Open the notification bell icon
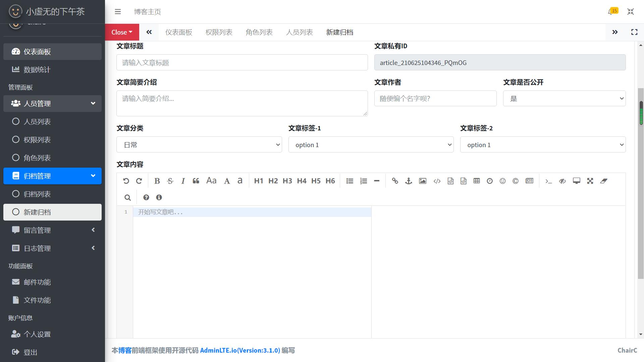Image resolution: width=644 pixels, height=362 pixels. (610, 12)
